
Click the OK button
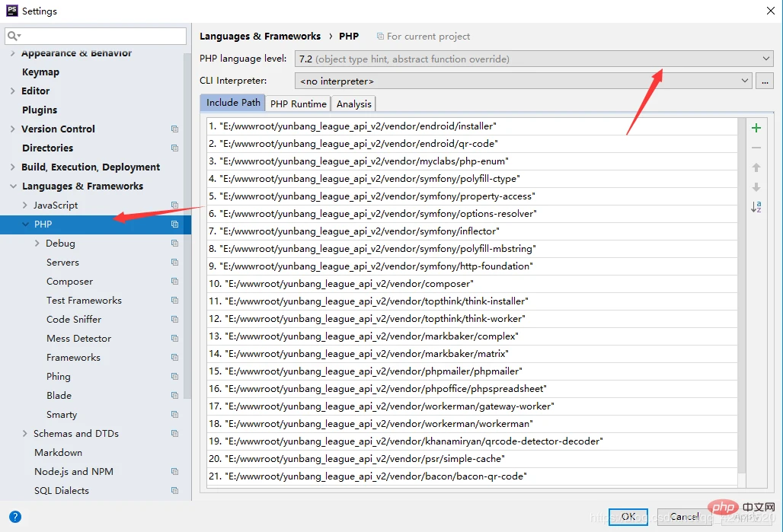pos(628,516)
